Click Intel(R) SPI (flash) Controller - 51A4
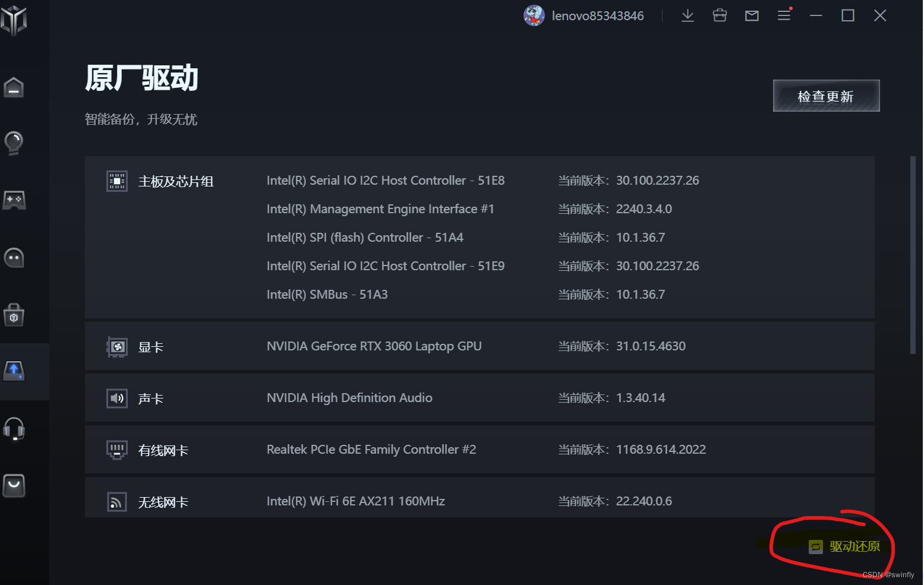Image resolution: width=924 pixels, height=585 pixels. click(365, 238)
